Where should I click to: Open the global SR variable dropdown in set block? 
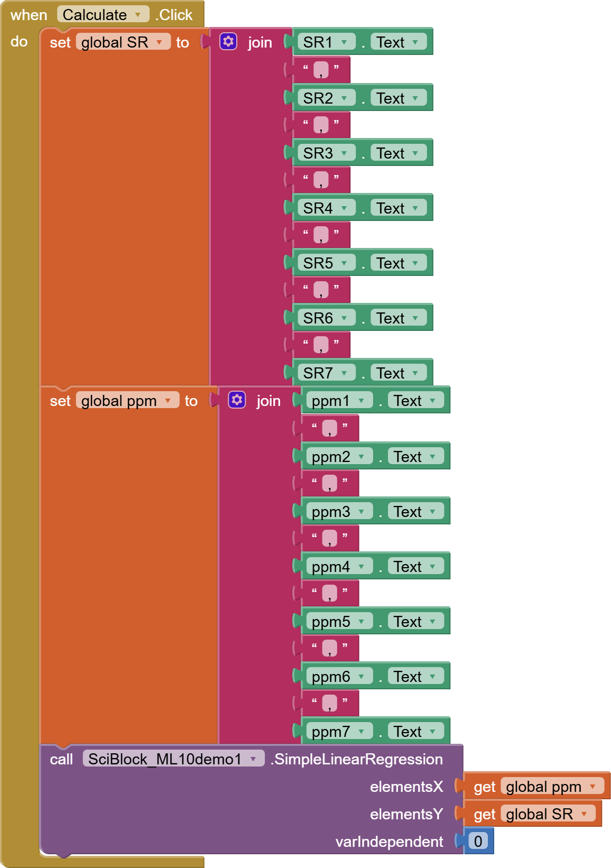point(159,42)
